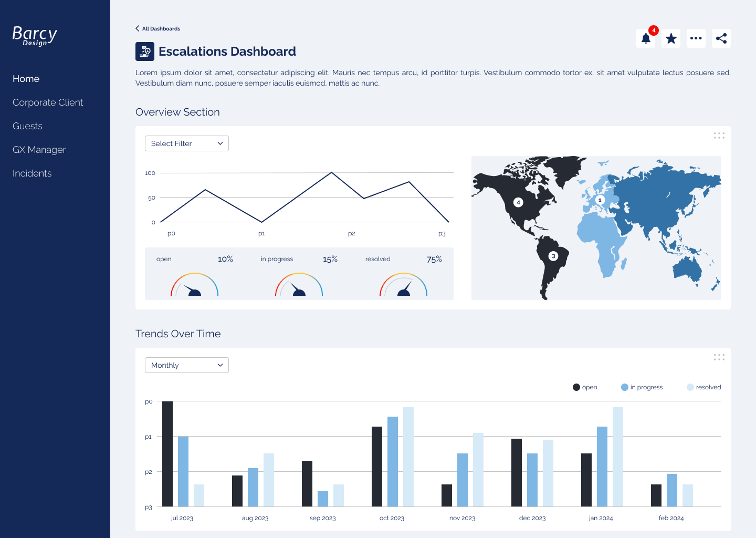Open the Monthly period dropdown
This screenshot has width=756, height=538.
(x=187, y=365)
